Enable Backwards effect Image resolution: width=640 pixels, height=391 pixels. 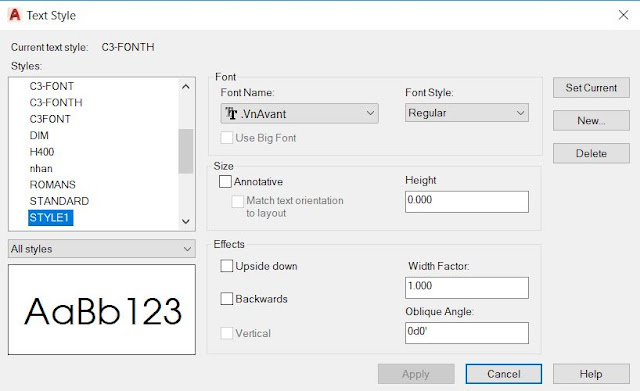pyautogui.click(x=227, y=299)
